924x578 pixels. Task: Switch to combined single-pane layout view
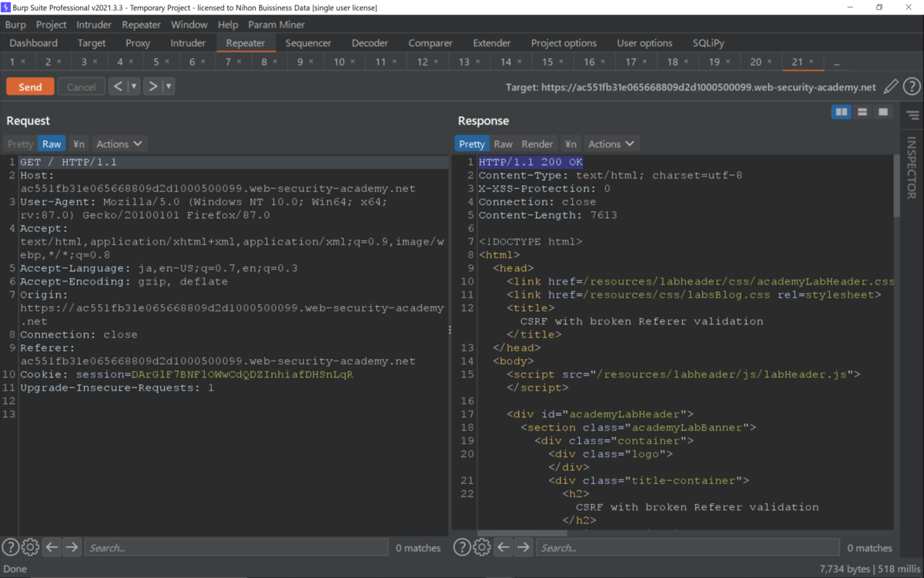[x=883, y=113]
